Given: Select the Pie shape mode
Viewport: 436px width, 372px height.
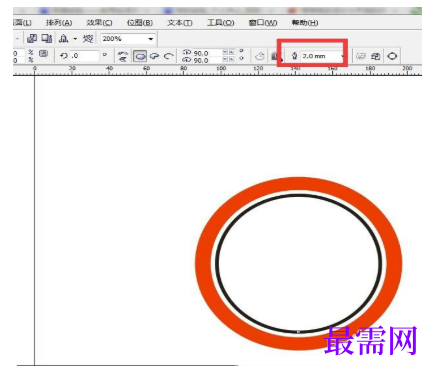Looking at the screenshot, I should tap(154, 56).
